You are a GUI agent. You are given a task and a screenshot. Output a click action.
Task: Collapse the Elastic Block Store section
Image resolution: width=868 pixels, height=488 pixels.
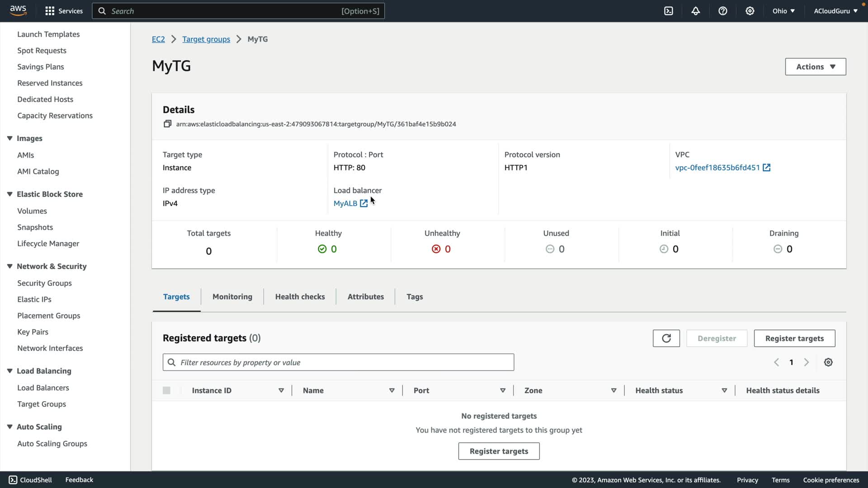tap(9, 194)
